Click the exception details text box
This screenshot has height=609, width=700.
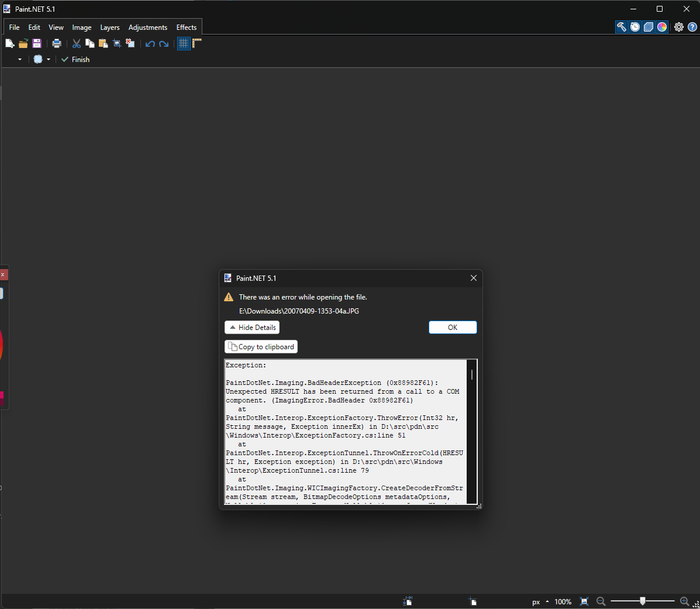tap(346, 431)
